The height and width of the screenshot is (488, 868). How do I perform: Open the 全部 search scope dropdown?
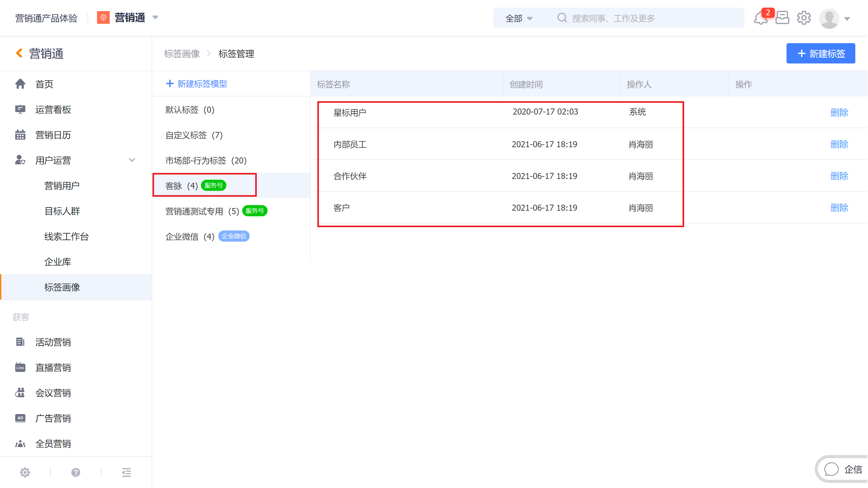click(519, 18)
